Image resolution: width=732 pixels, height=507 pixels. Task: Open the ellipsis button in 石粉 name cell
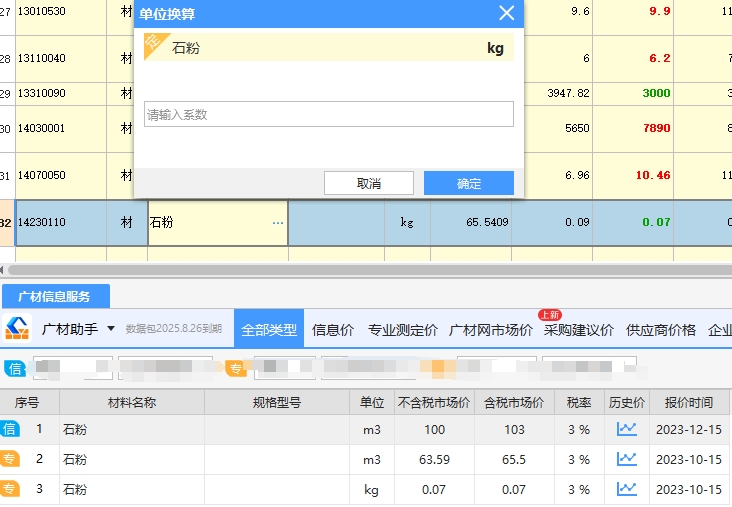[x=278, y=223]
